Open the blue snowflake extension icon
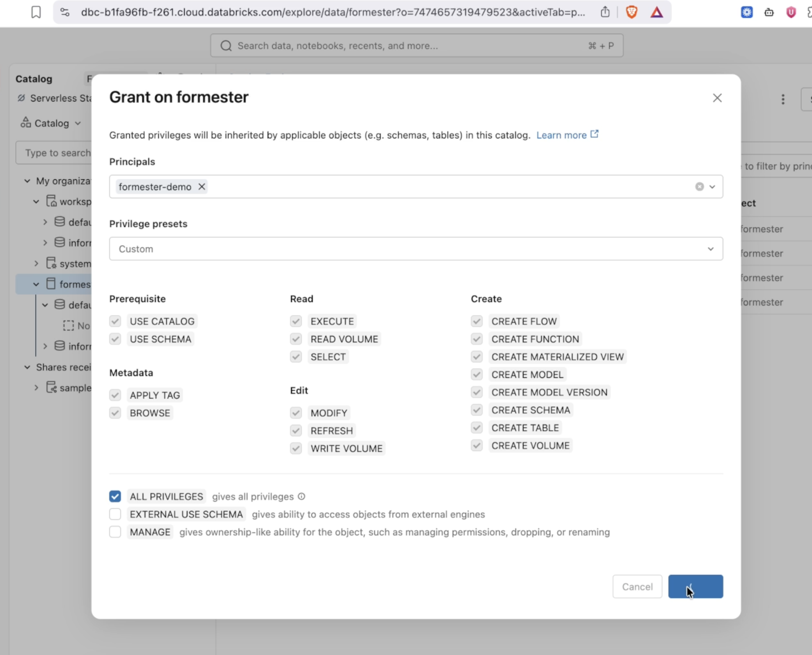 coord(747,12)
